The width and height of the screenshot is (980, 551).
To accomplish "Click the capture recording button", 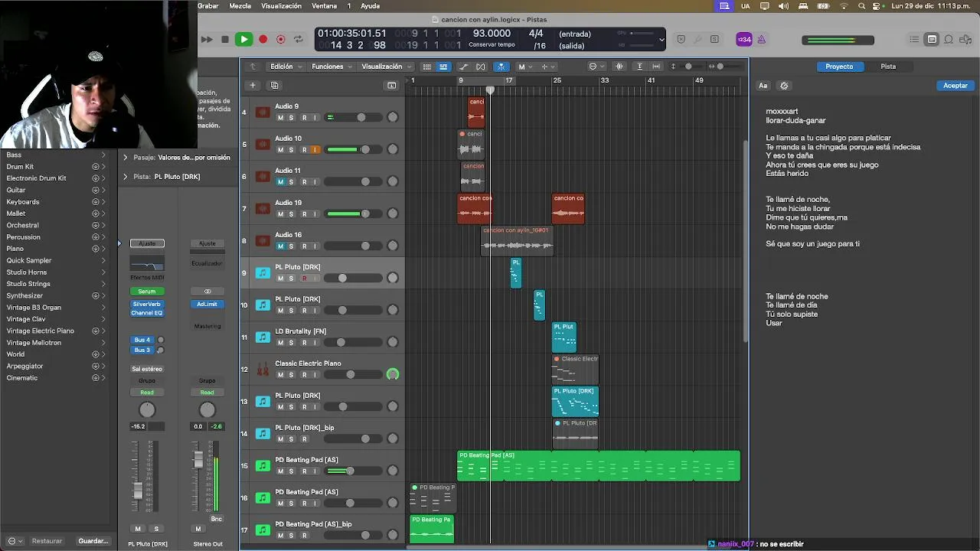I will coord(280,39).
